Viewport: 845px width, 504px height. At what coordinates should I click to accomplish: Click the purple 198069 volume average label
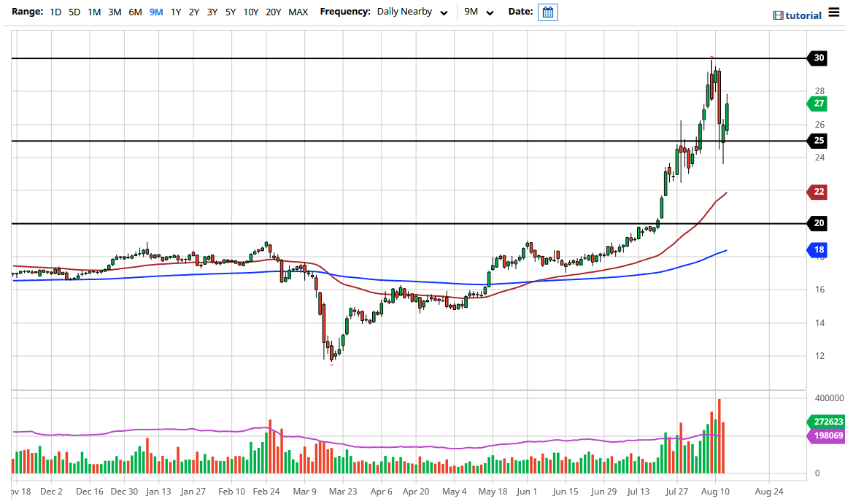825,435
